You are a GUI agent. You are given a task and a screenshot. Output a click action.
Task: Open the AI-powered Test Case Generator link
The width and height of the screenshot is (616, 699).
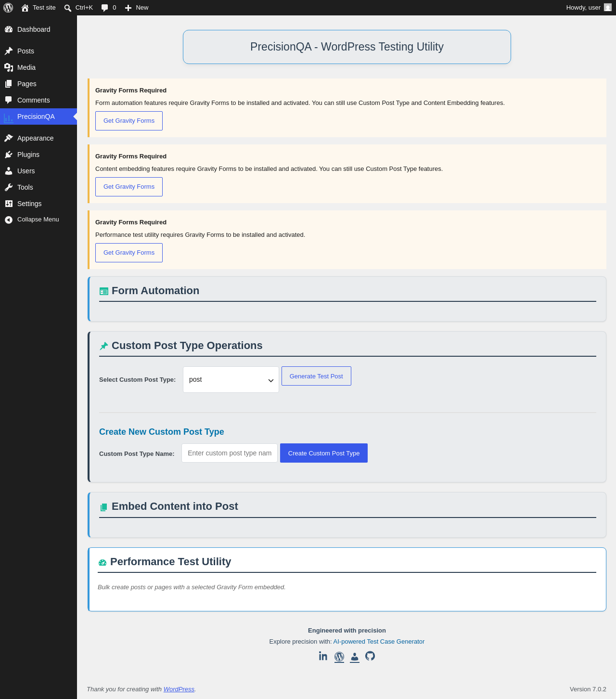379,642
